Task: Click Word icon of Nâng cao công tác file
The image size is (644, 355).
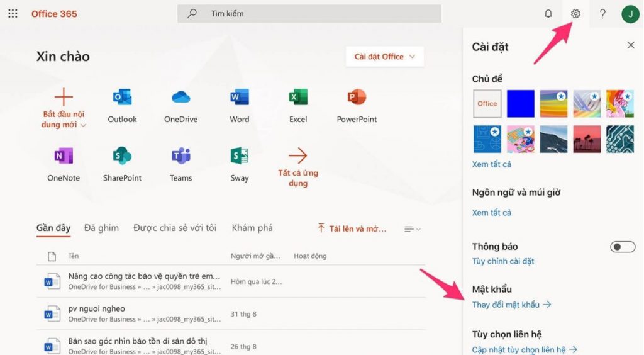Action: coord(52,281)
